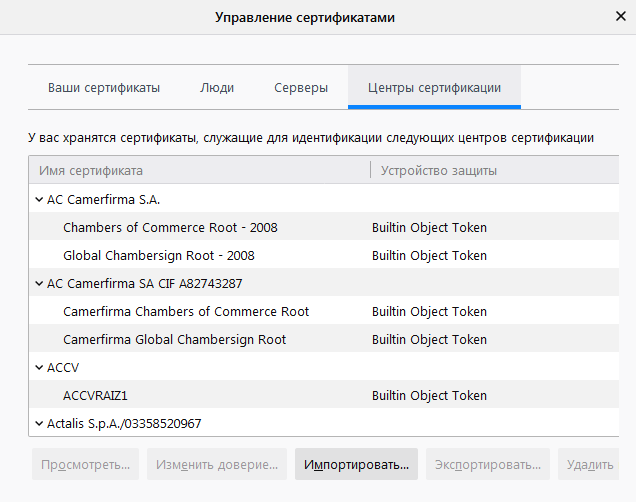Image resolution: width=636 pixels, height=502 pixels.
Task: Collapse the ACCV tree group
Action: click(38, 368)
